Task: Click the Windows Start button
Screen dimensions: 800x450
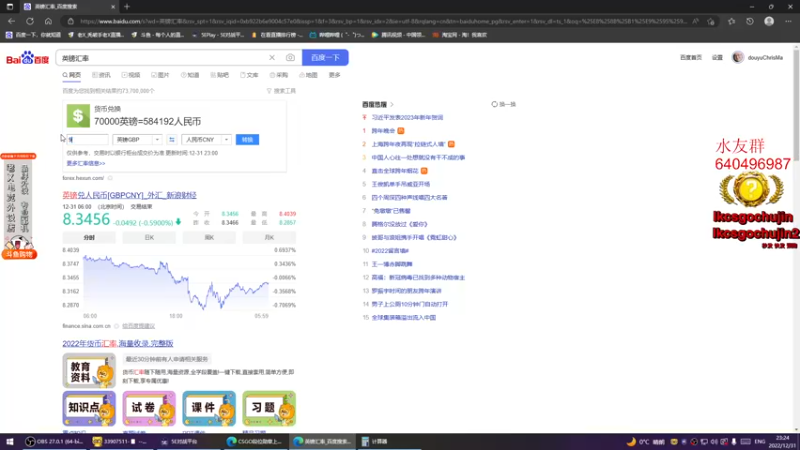Action: click(10, 441)
